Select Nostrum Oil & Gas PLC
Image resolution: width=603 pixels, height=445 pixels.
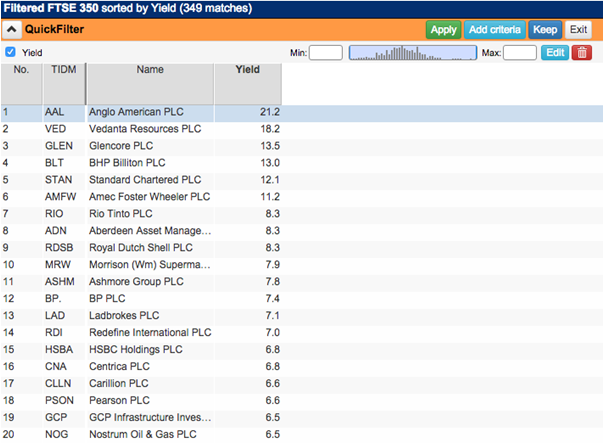tap(143, 434)
